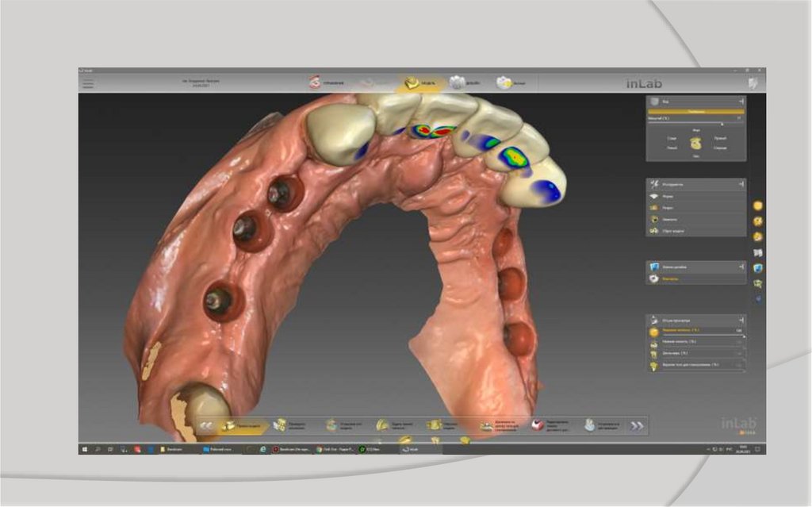Open the hamburger menu at top left
This screenshot has width=812, height=507.
pos(88,83)
